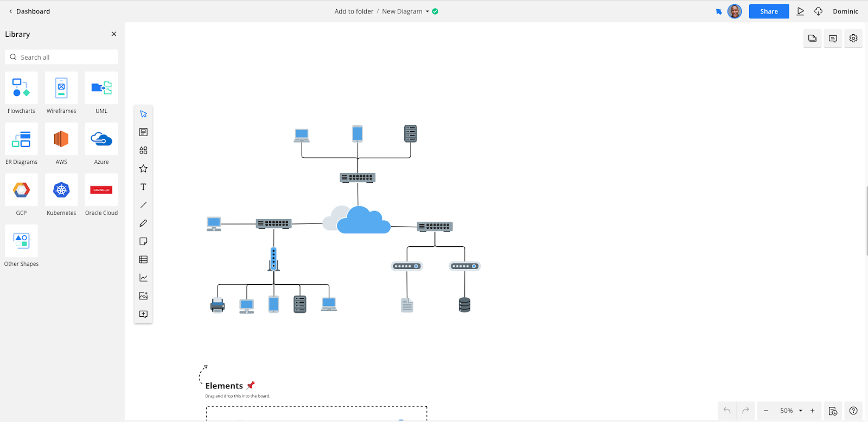Open the AWS shape library
The width and height of the screenshot is (868, 422).
(61, 139)
